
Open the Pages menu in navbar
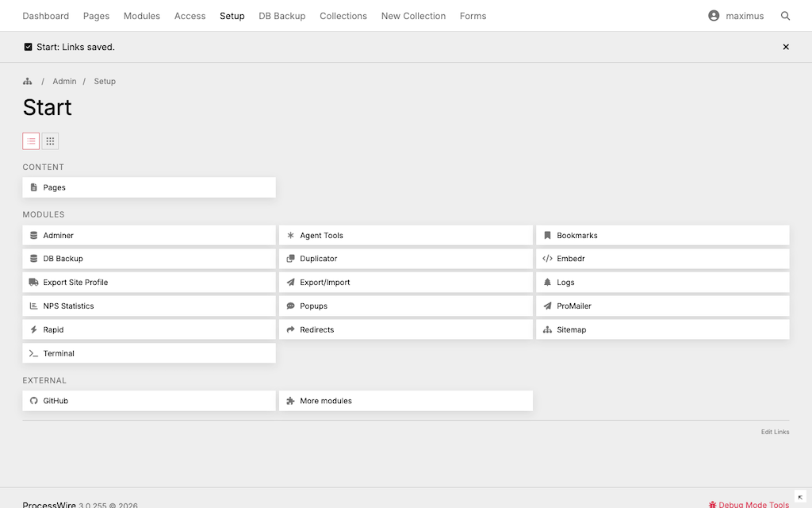coord(96,16)
